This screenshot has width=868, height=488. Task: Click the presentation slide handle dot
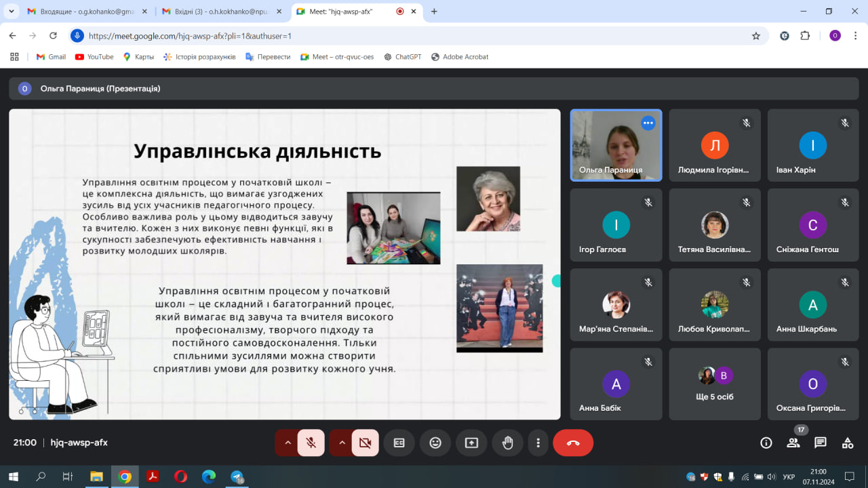click(557, 281)
